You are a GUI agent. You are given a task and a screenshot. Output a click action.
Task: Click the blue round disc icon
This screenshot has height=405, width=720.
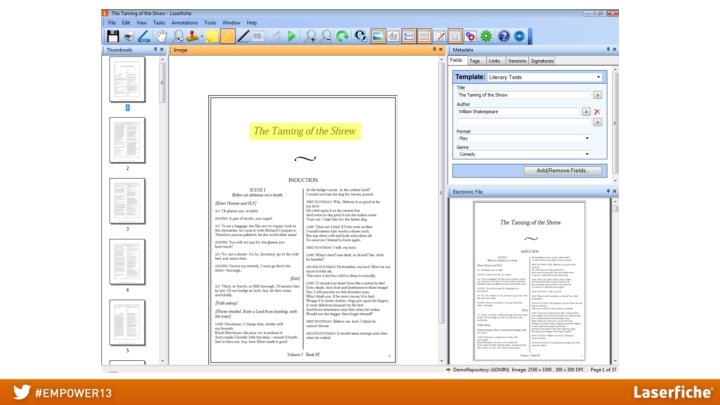[519, 36]
